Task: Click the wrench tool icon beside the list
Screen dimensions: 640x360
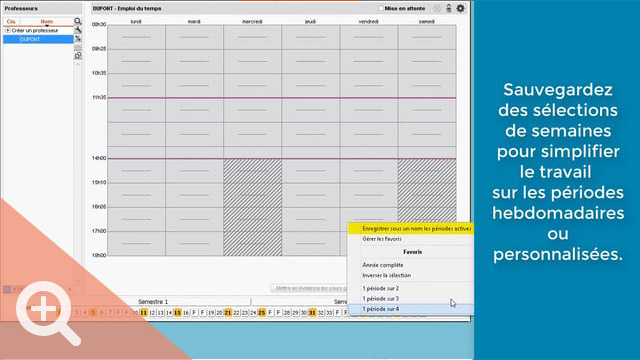Action: tap(78, 30)
